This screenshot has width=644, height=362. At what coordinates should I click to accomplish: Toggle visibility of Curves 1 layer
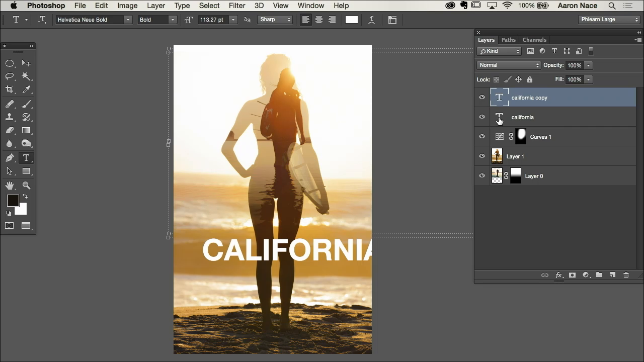point(482,137)
